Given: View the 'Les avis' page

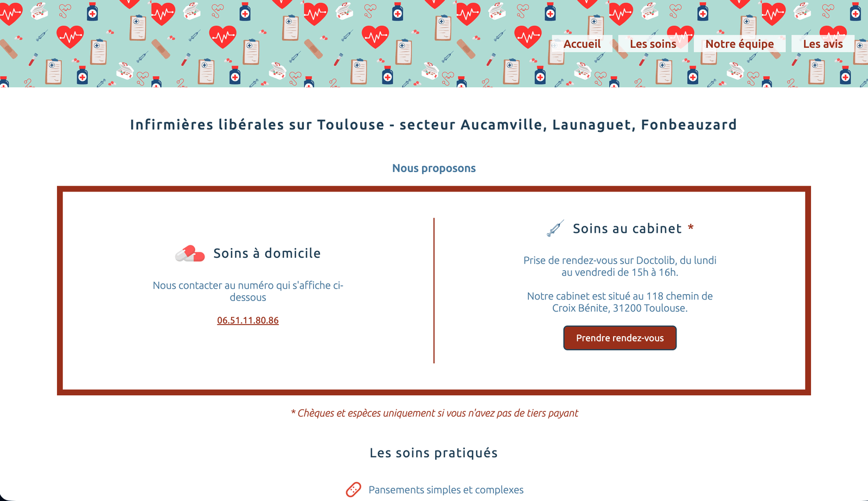Looking at the screenshot, I should pyautogui.click(x=823, y=43).
